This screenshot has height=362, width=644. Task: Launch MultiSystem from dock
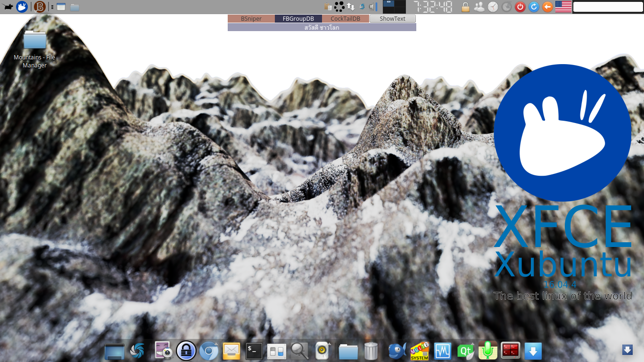coord(420,351)
